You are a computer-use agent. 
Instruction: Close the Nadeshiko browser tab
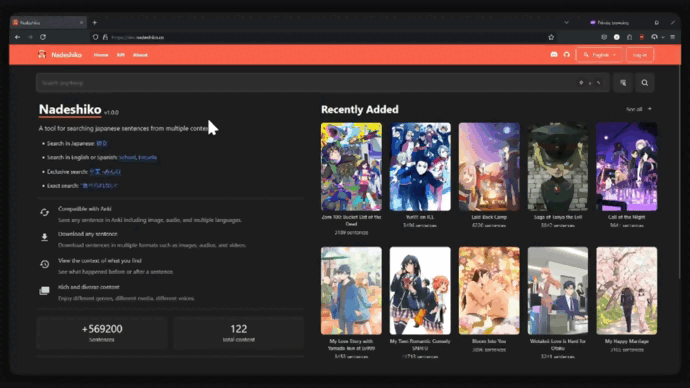(81, 22)
